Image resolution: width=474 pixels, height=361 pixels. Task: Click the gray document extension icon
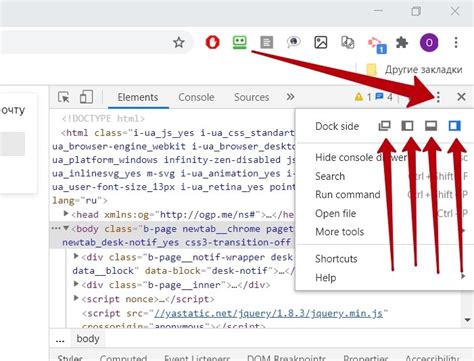pos(266,42)
